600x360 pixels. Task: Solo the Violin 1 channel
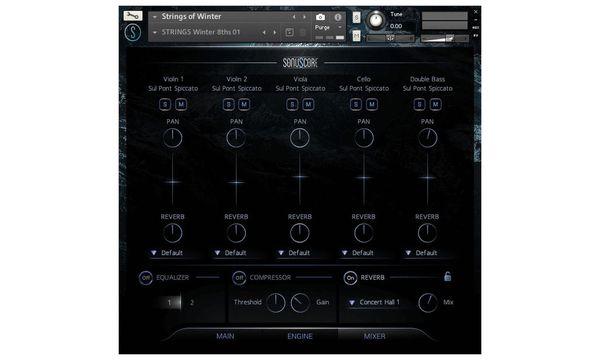pos(165,104)
